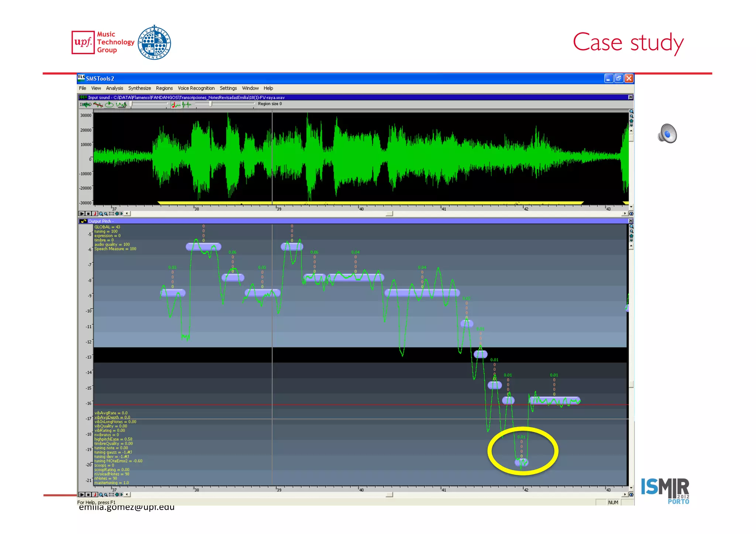Click the Input sound panel title icon
The height and width of the screenshot is (534, 756).
(83, 97)
